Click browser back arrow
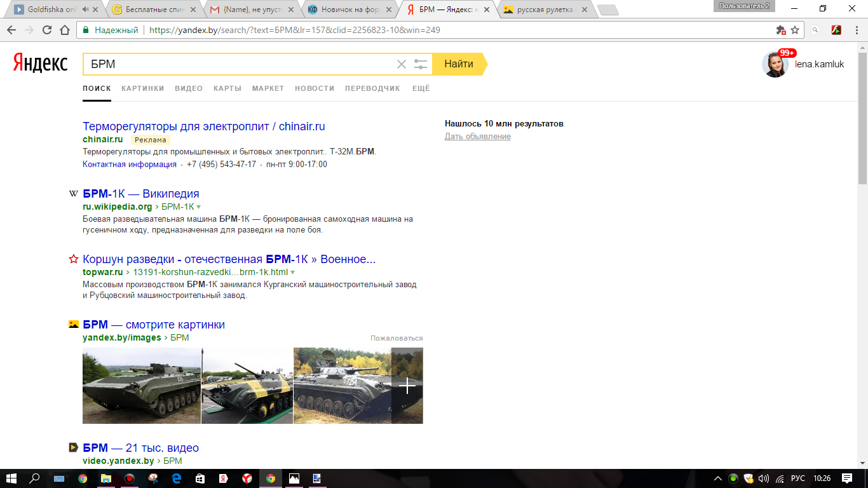 pos(11,30)
